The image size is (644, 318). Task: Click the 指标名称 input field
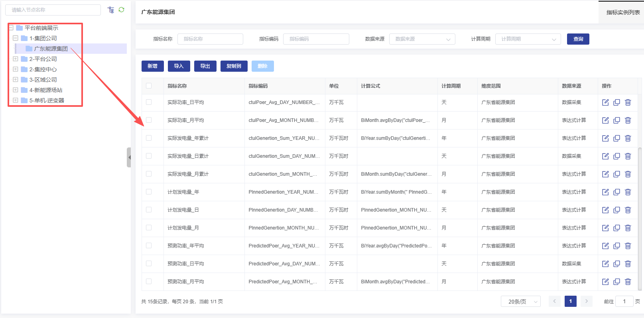point(210,39)
